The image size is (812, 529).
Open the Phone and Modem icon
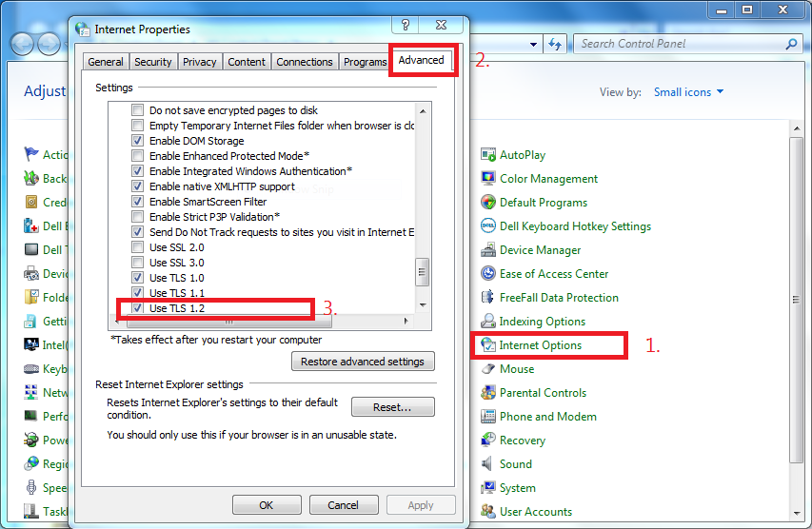tap(487, 416)
